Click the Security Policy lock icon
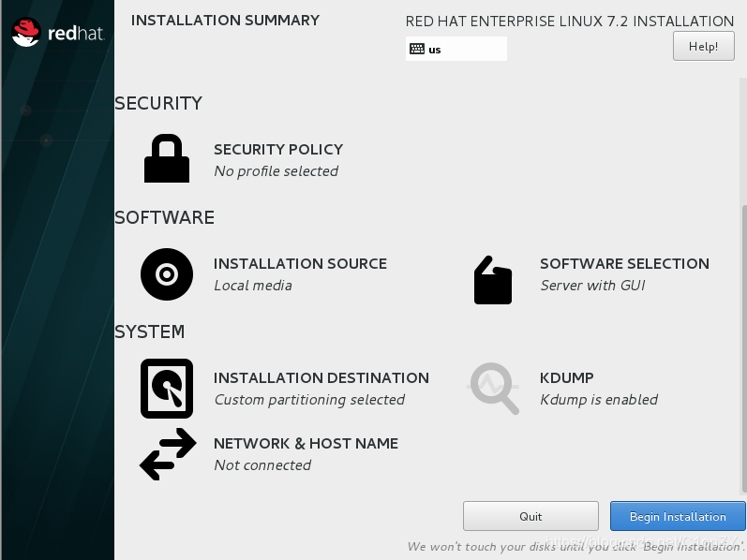The width and height of the screenshot is (747, 560). click(167, 158)
